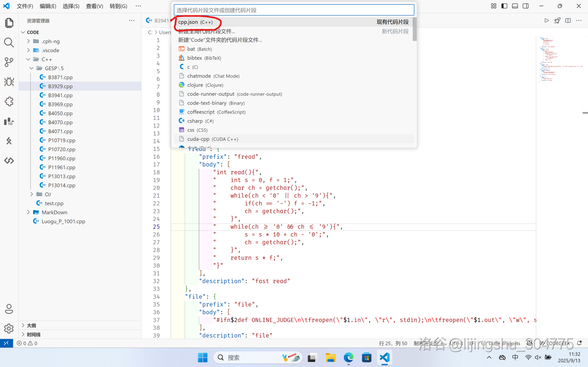Open B3871.cpp in explorer

click(x=80, y=77)
